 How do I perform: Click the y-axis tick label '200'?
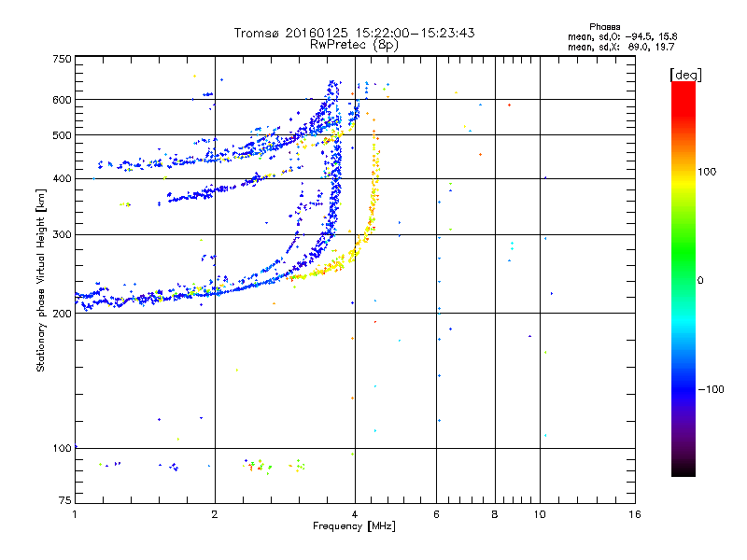[x=62, y=314]
